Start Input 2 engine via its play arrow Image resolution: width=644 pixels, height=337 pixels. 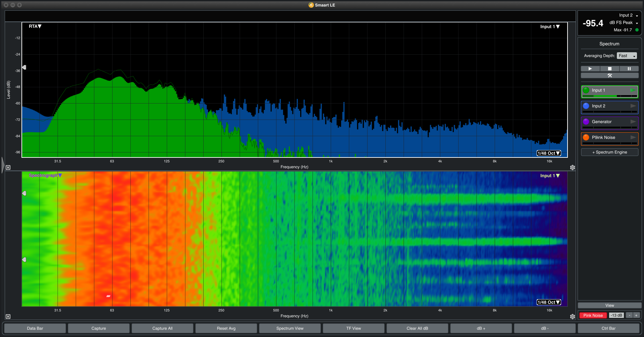point(633,106)
